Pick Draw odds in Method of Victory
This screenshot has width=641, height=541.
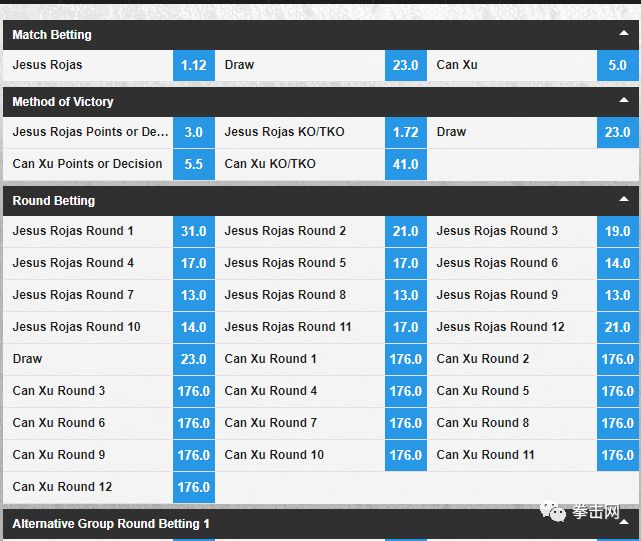pyautogui.click(x=617, y=132)
